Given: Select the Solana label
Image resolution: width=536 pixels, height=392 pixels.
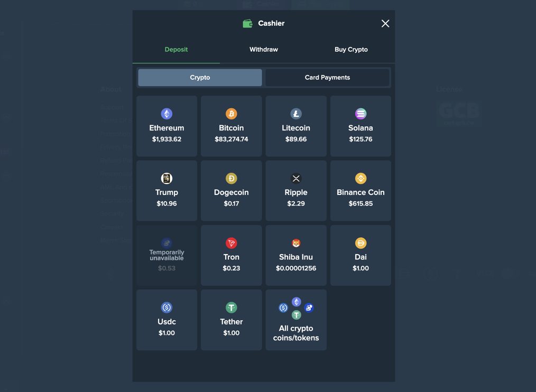Looking at the screenshot, I should click(x=361, y=128).
